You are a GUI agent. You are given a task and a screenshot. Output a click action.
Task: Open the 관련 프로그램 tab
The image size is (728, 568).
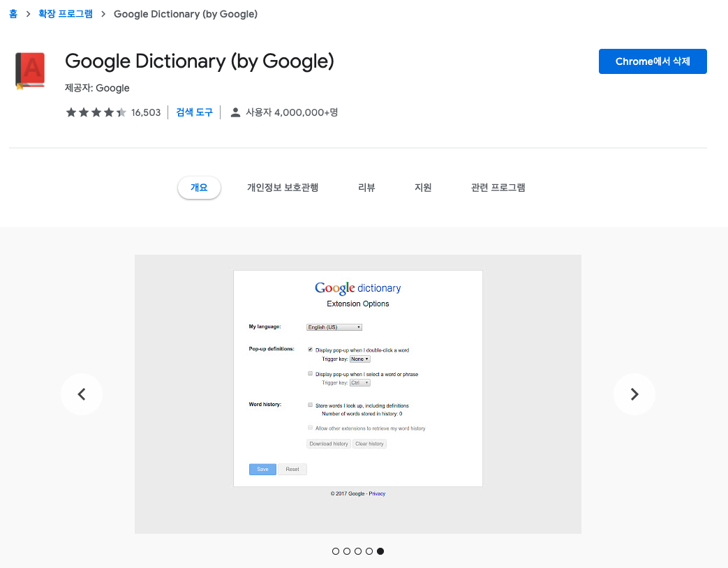pos(498,188)
